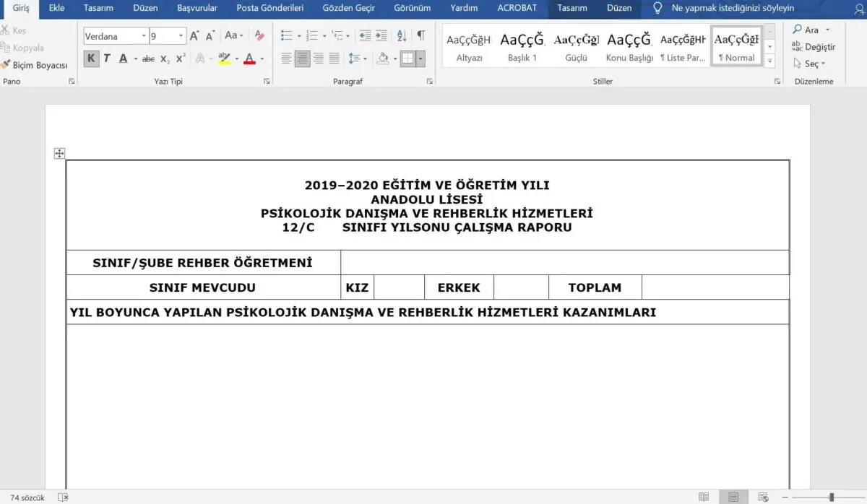Screen dimensions: 867x504
Task: Switch to print layout view
Action: [x=733, y=498]
